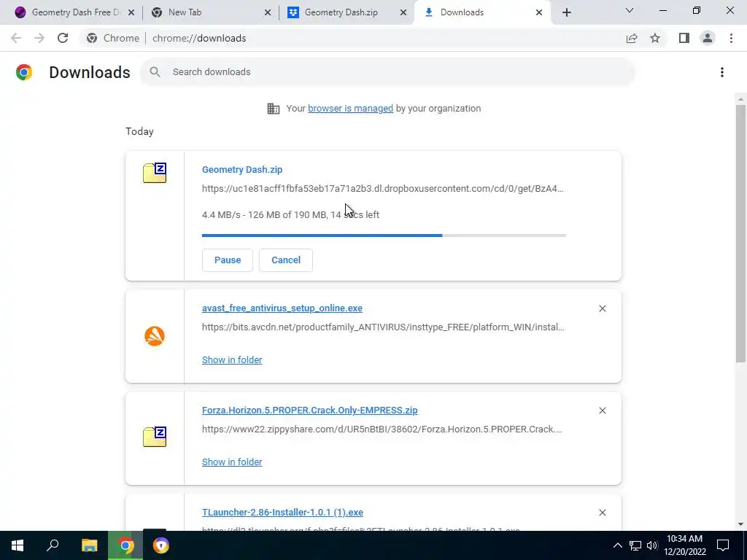The width and height of the screenshot is (747, 560).
Task: Open the Windows Start menu
Action: 18,545
